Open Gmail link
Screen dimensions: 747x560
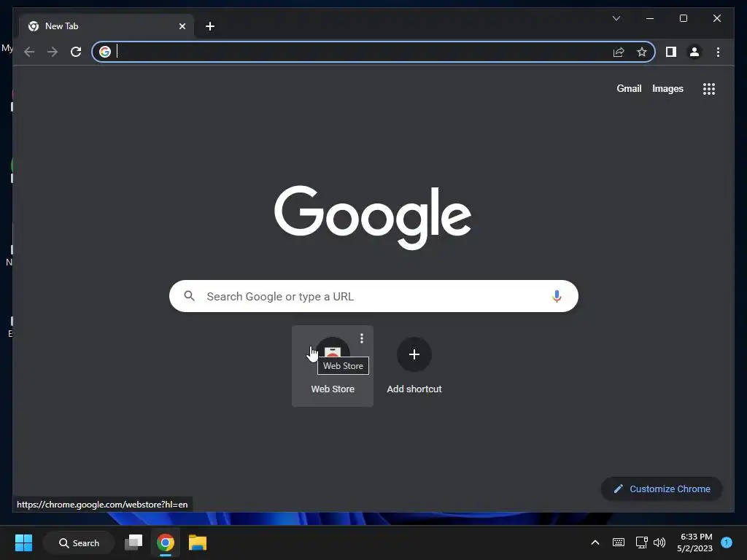coord(629,88)
